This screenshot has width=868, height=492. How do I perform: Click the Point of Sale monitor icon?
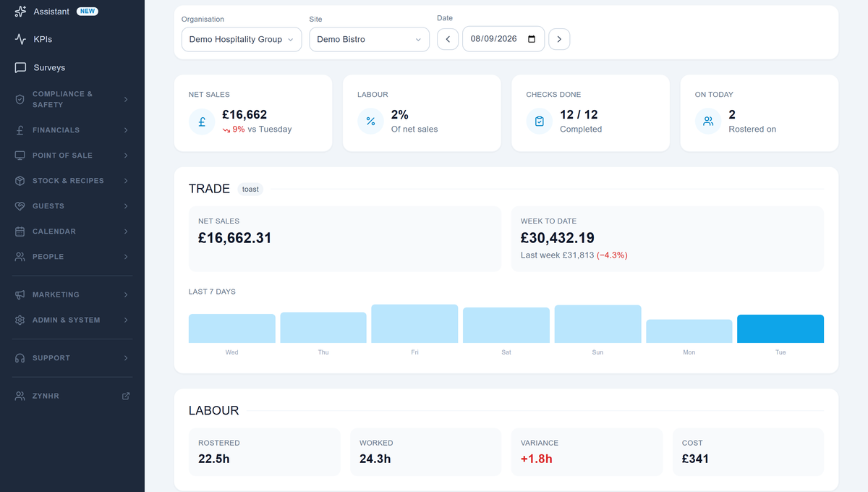click(x=20, y=156)
